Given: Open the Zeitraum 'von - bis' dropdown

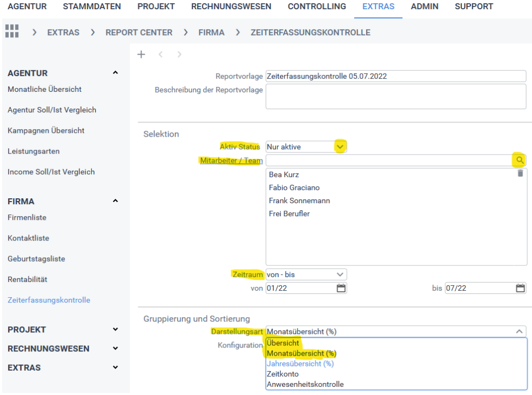Looking at the screenshot, I should (x=340, y=275).
